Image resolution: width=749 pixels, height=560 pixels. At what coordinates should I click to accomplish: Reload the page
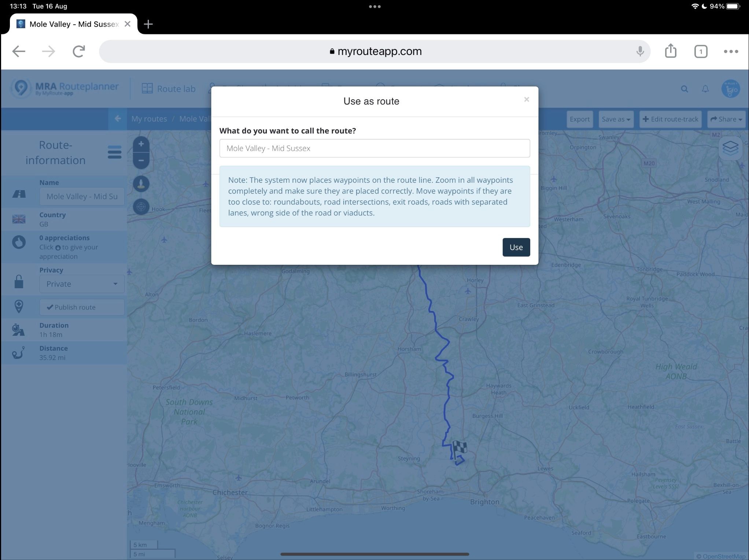(79, 51)
